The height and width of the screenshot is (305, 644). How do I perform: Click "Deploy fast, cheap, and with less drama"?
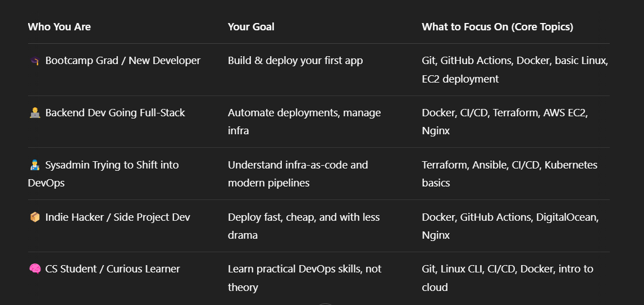click(x=304, y=226)
